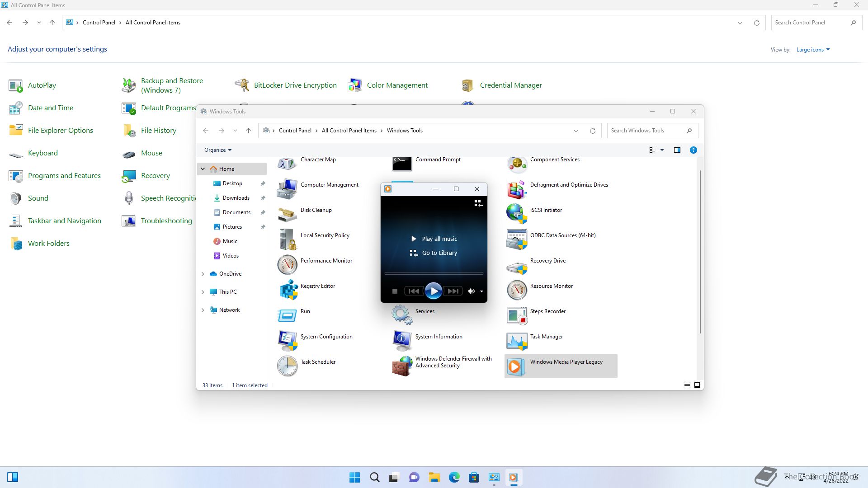
Task: Skip to next track in Media Player
Action: click(x=453, y=291)
